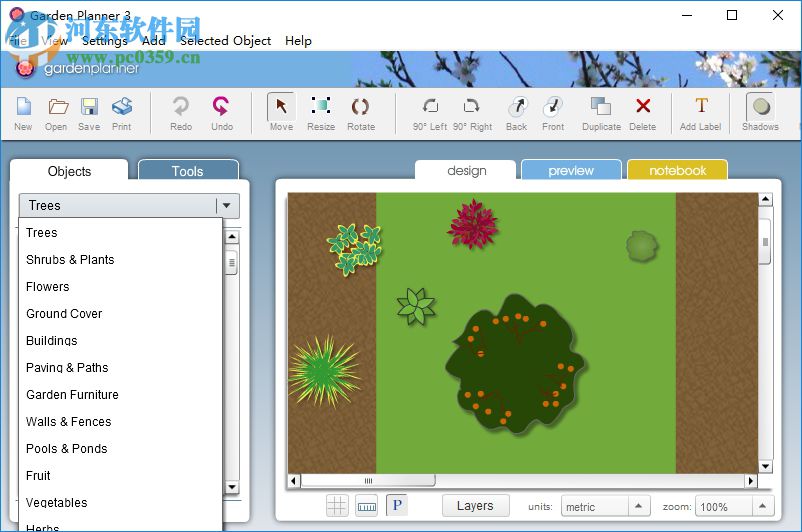Select the Move tool
The width and height of the screenshot is (802, 532).
(x=281, y=113)
